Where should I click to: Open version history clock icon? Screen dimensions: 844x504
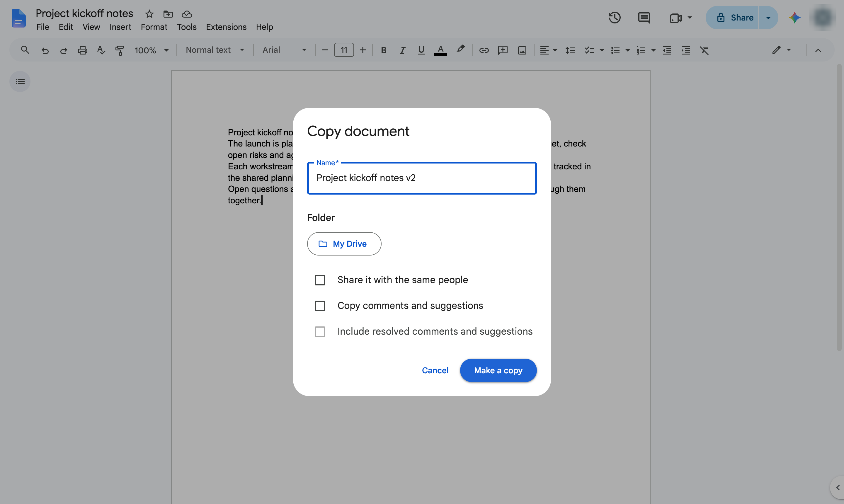click(x=615, y=18)
